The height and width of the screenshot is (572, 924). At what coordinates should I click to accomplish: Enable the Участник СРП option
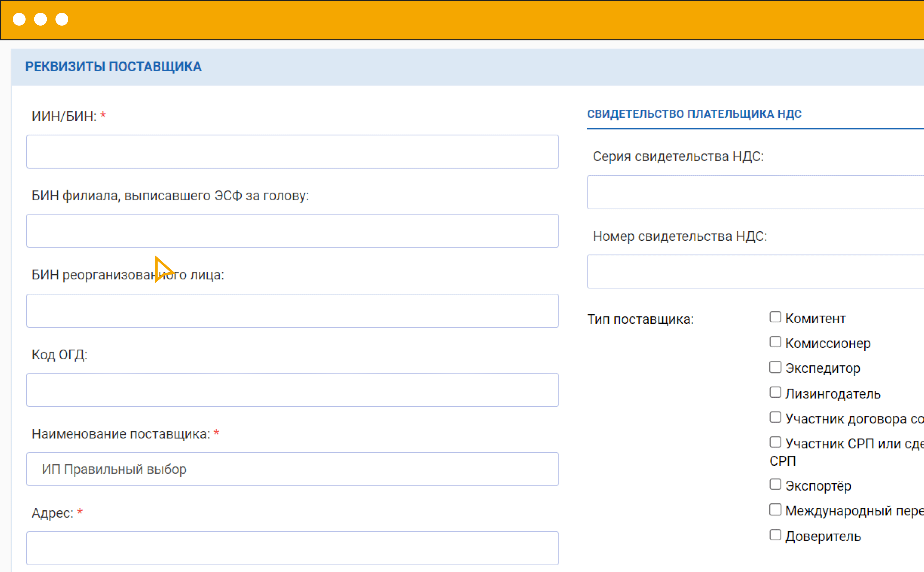coord(775,442)
